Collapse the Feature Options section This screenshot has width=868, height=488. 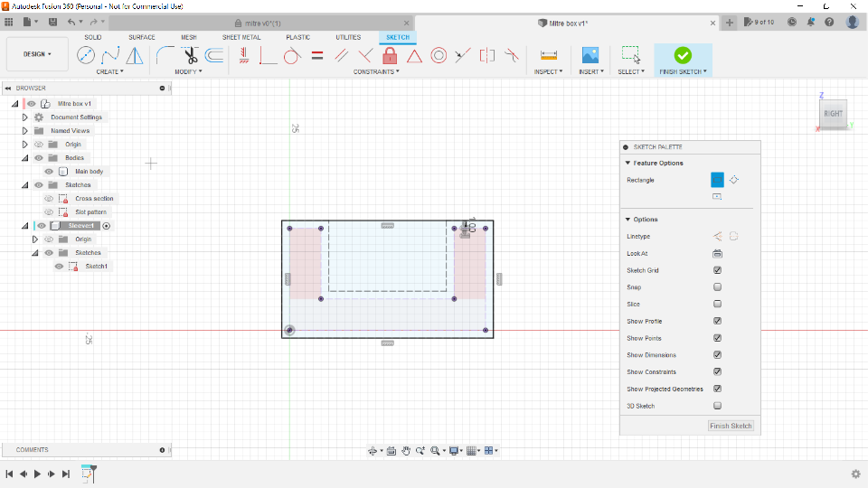click(x=627, y=164)
